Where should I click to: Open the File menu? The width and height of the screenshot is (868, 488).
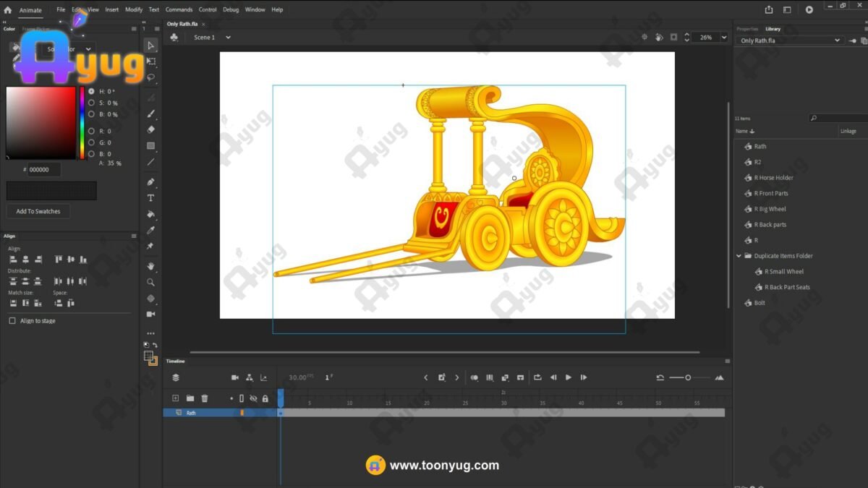(x=61, y=10)
